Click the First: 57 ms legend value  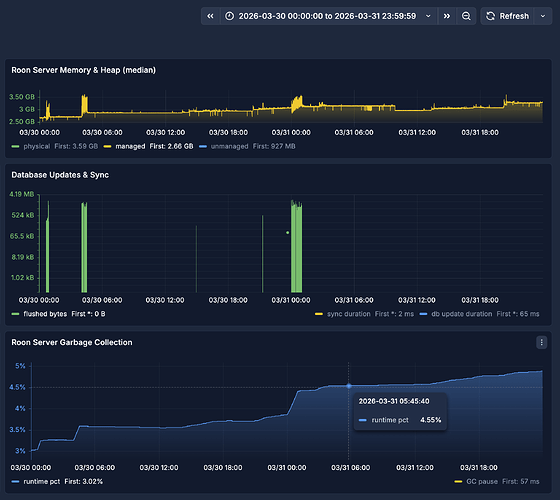click(x=521, y=481)
